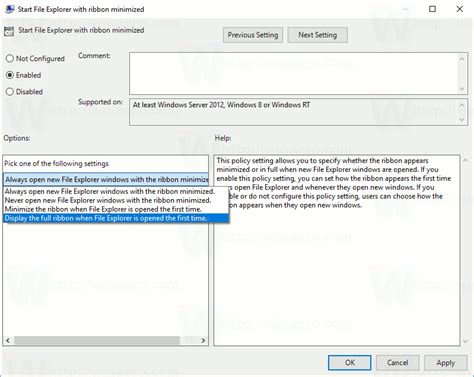Click the Options pane horizontal scrollbar thumb
This screenshot has height=377, width=474.
point(97,340)
